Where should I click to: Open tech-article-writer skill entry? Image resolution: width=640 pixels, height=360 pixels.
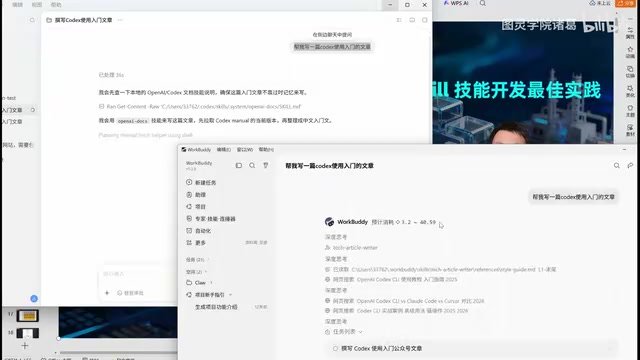pos(351,248)
